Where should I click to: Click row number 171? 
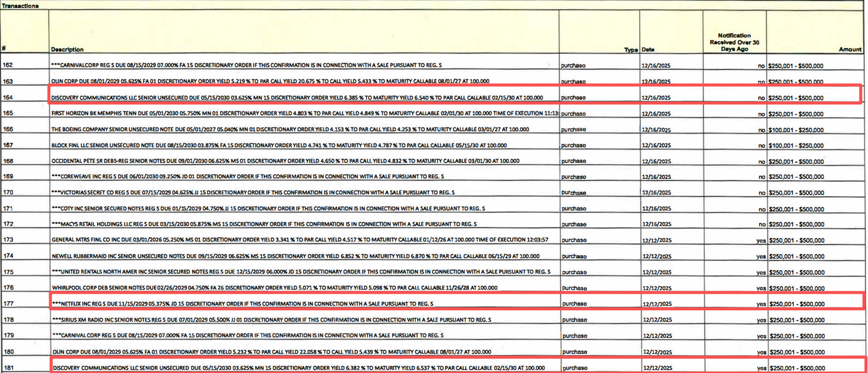(x=8, y=208)
